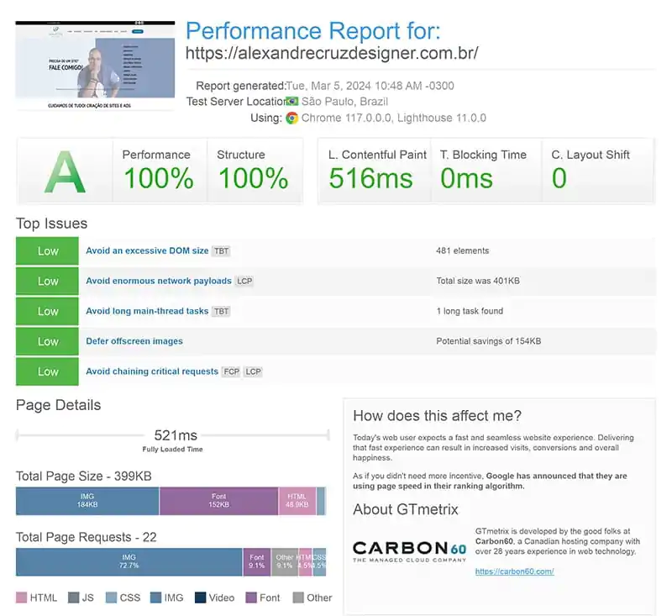The image size is (672, 616).
Task: Click the Fully Loaded Time timeline bar
Action: pyautogui.click(x=172, y=435)
